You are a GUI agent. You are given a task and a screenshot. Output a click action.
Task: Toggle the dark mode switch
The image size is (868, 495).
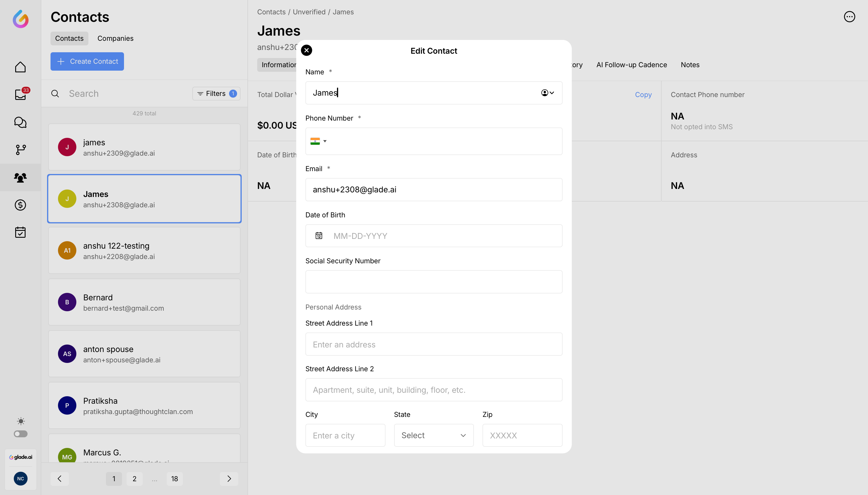(x=20, y=434)
